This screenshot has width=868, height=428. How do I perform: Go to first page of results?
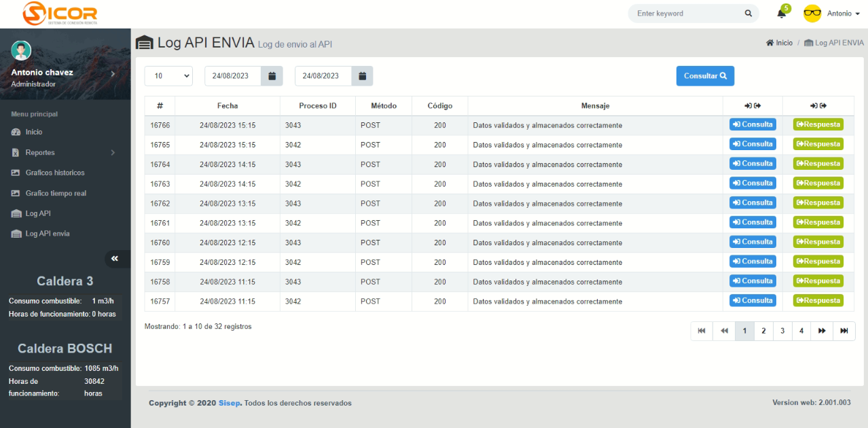pos(702,331)
